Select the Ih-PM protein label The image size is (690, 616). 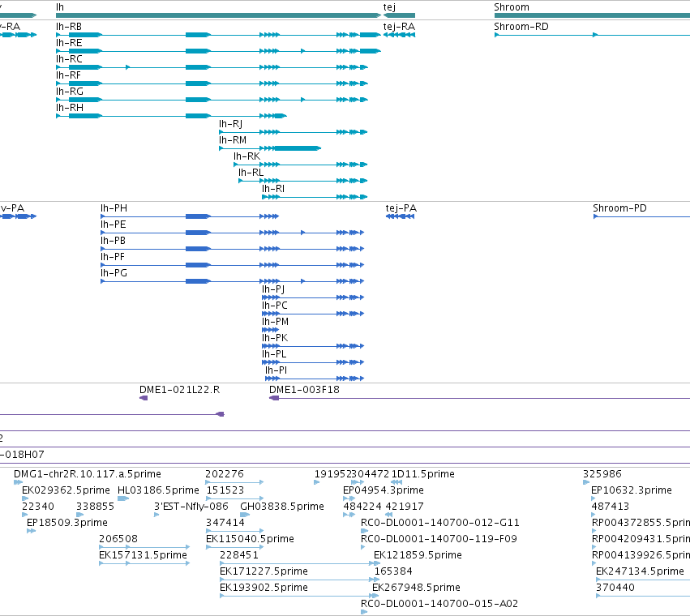coord(275,322)
